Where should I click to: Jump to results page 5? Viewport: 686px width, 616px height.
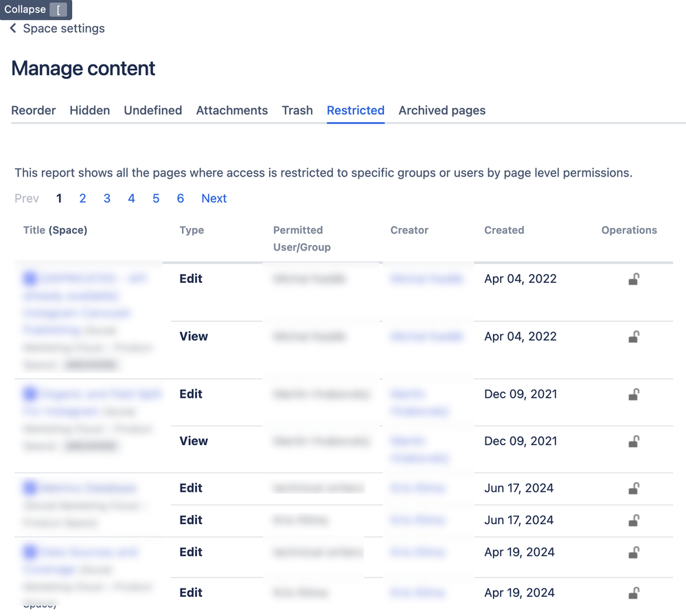156,198
